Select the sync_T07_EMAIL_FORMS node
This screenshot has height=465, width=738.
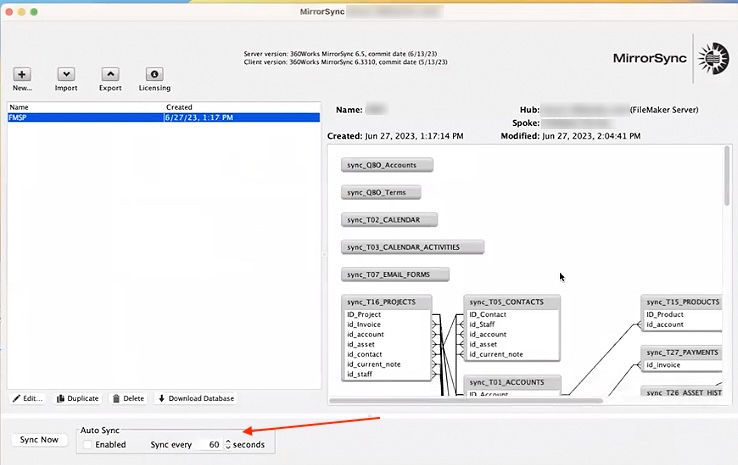click(395, 274)
